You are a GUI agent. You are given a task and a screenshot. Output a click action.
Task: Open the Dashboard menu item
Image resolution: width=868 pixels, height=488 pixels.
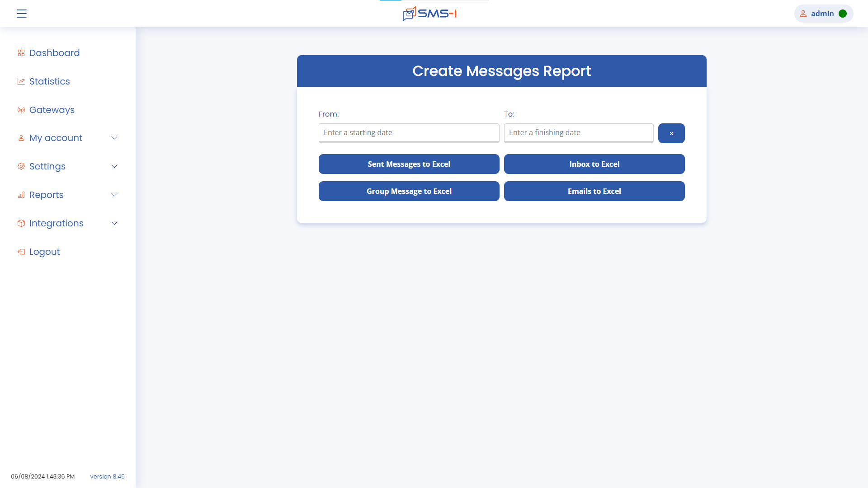click(54, 53)
